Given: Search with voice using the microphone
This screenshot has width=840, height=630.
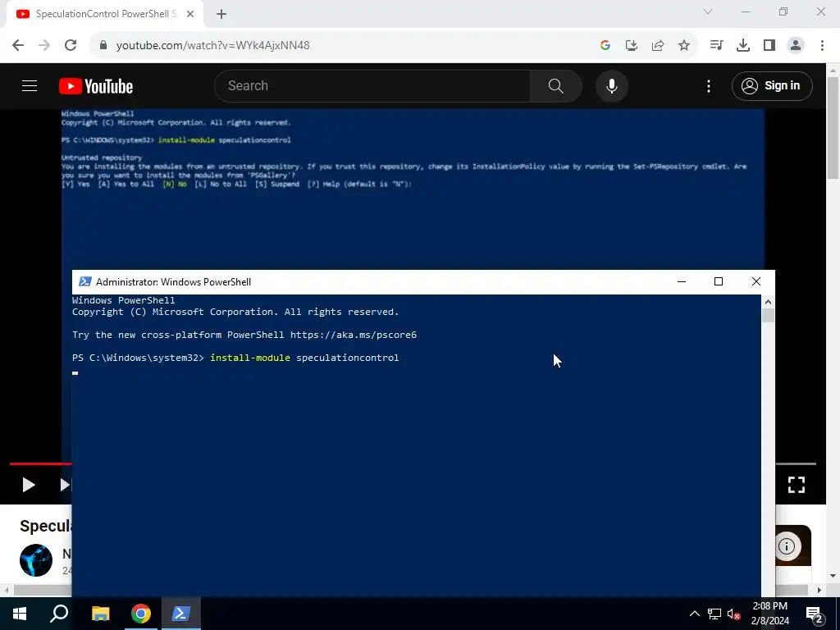Looking at the screenshot, I should (x=612, y=85).
